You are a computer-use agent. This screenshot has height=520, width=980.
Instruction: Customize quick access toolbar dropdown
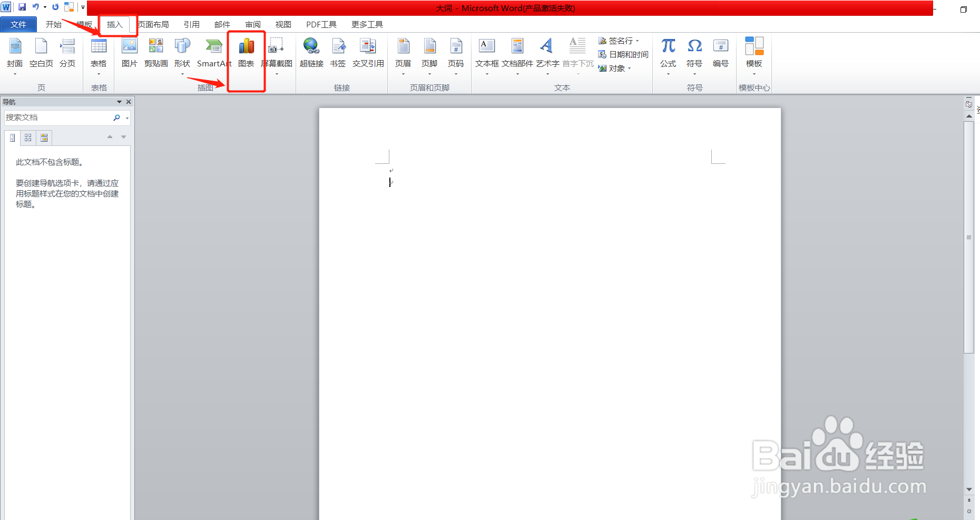(83, 7)
